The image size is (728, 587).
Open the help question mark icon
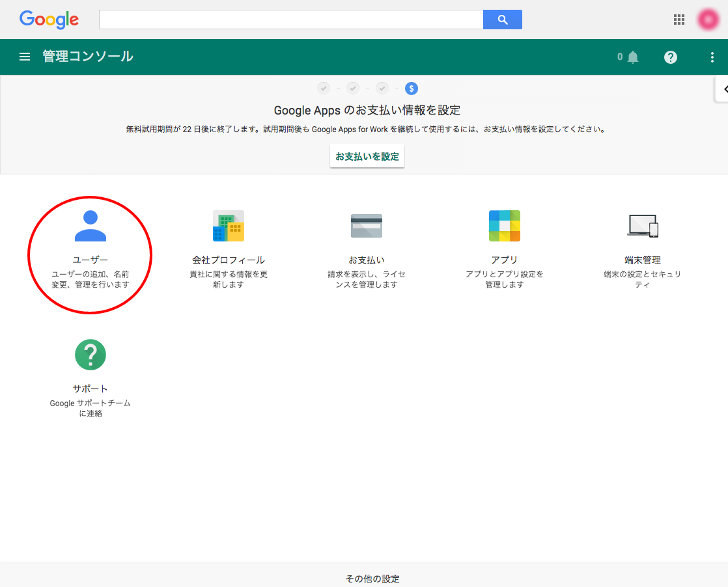[671, 57]
